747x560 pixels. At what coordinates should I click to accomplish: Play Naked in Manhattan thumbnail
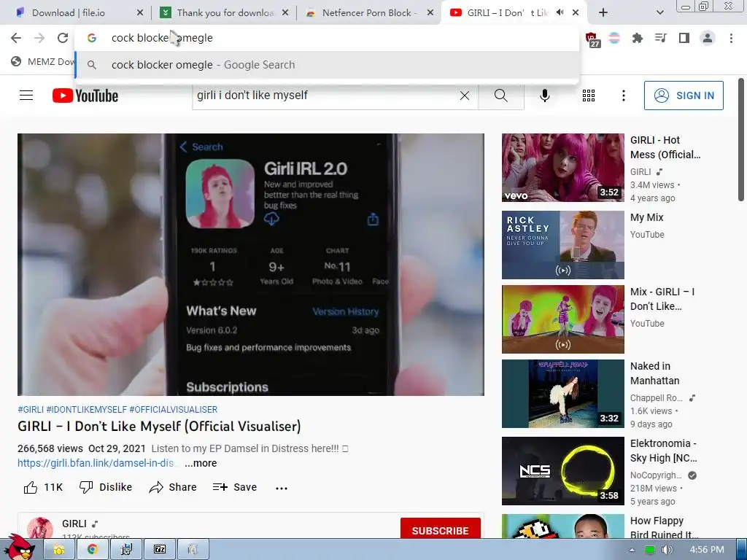pyautogui.click(x=562, y=393)
